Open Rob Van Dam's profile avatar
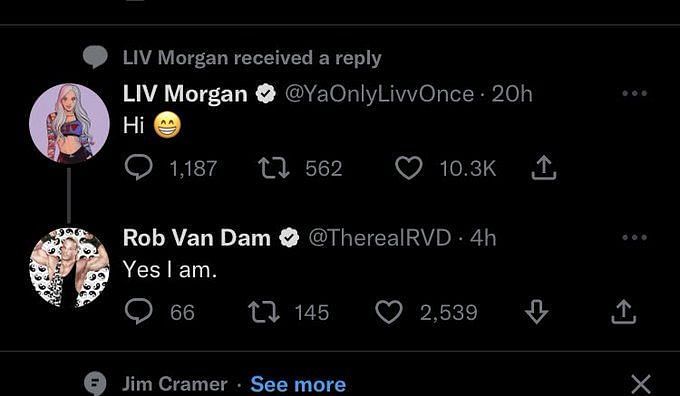The image size is (680, 396). coord(69,268)
